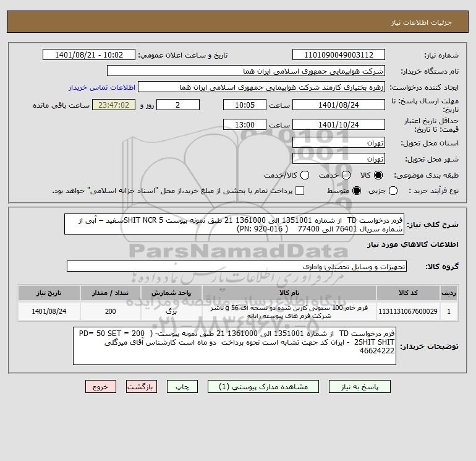Click the پاسخ به نیاز button

point(360,387)
